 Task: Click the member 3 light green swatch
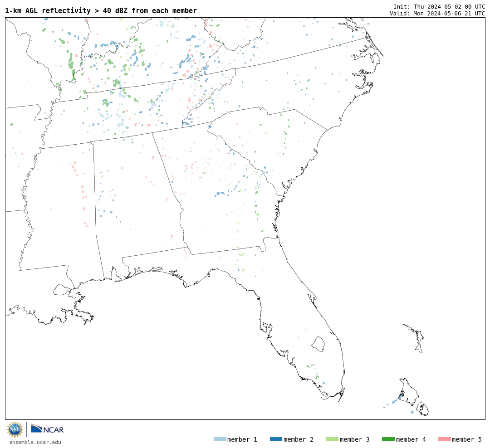(332, 439)
